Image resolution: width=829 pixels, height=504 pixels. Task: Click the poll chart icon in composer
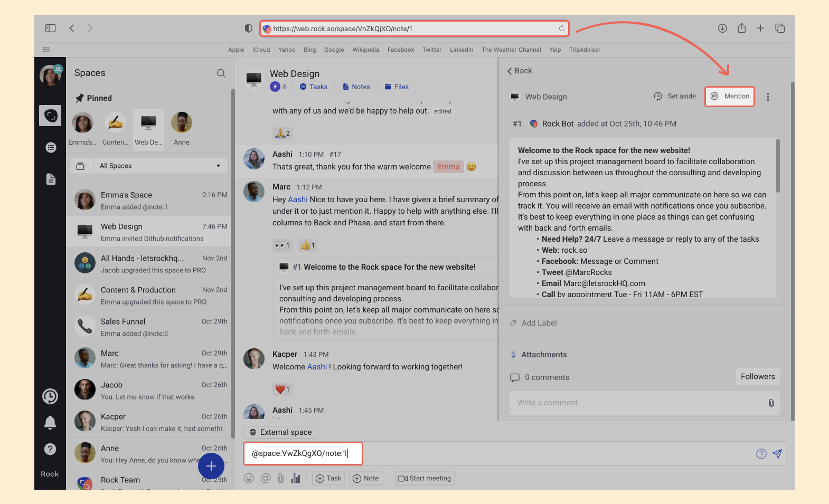pyautogui.click(x=296, y=478)
